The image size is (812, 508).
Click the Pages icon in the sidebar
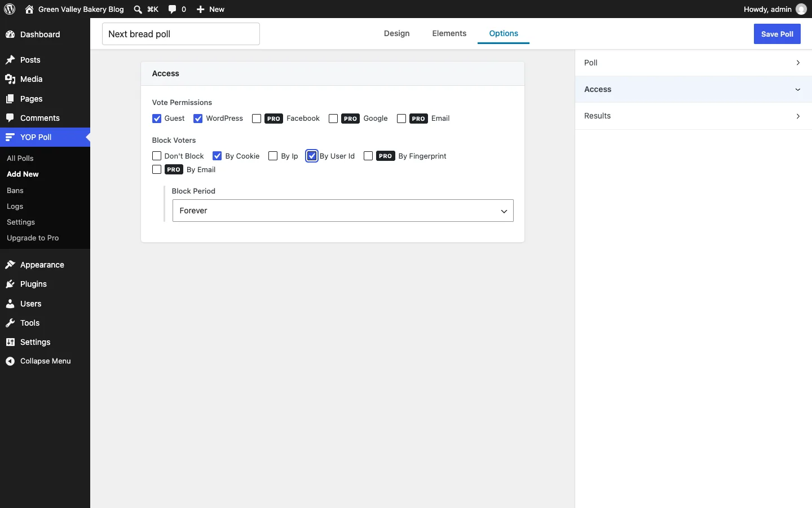tap(10, 99)
